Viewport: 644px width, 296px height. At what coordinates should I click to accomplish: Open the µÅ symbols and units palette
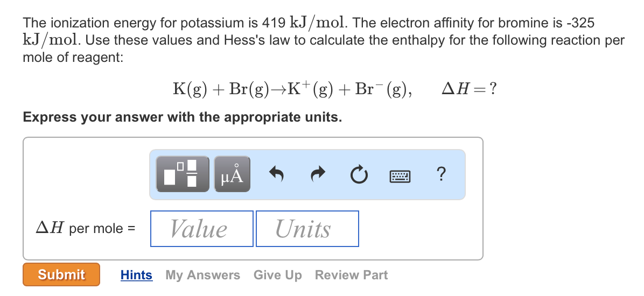point(232,174)
